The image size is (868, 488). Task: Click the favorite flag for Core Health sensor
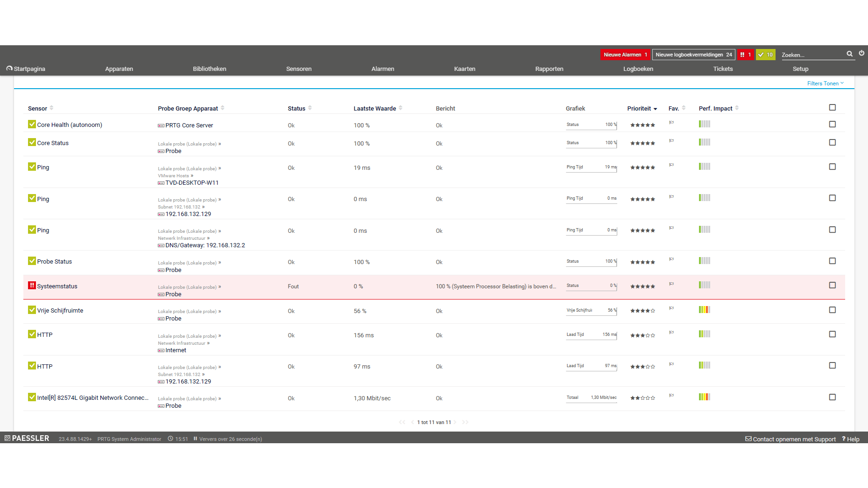point(671,123)
